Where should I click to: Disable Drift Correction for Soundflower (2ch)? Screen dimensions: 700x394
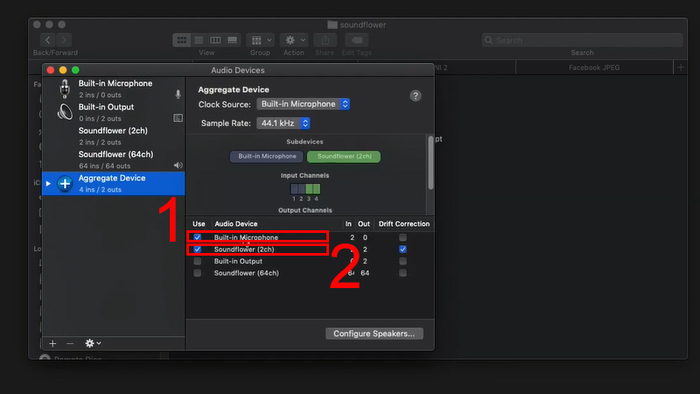coord(403,249)
